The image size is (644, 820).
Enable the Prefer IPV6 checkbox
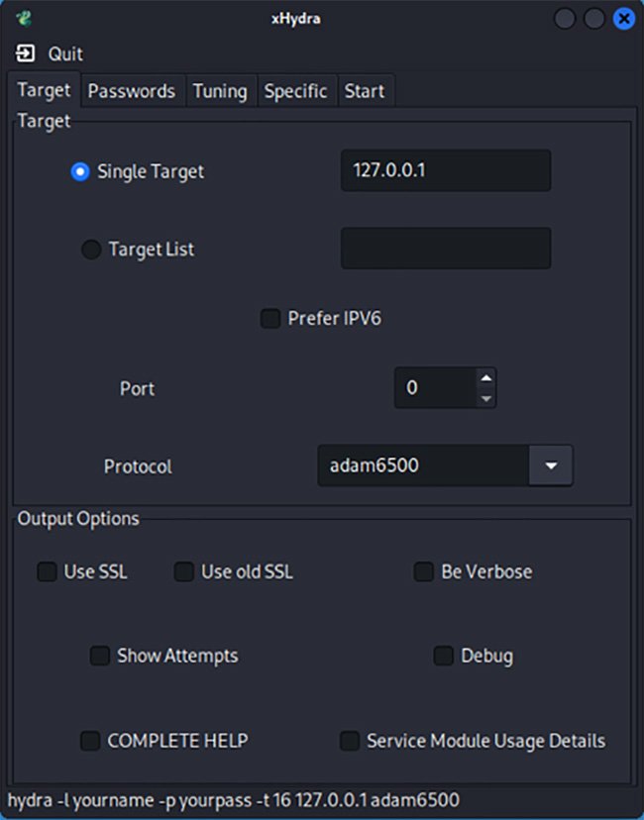pyautogui.click(x=269, y=319)
